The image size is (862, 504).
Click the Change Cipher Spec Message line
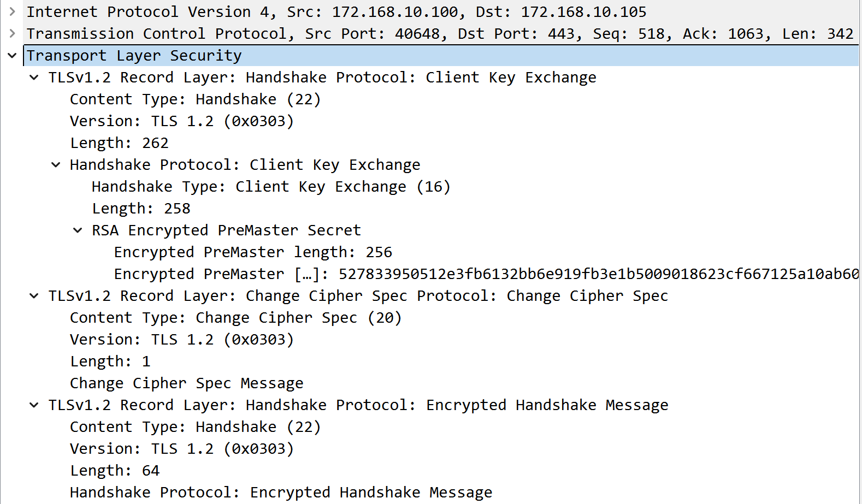point(186,383)
